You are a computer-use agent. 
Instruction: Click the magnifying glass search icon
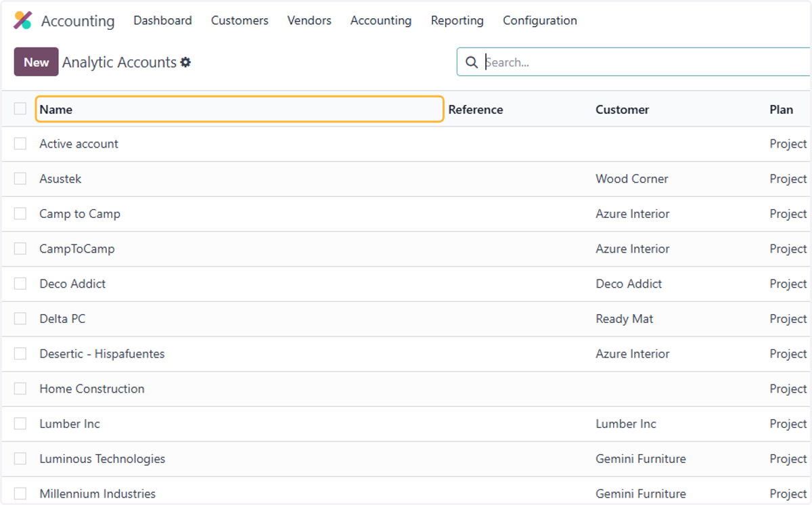472,62
